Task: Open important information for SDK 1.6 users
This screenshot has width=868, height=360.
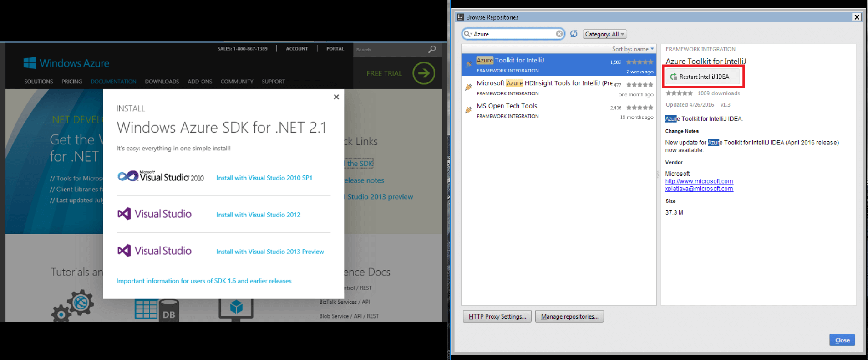Action: 204,281
